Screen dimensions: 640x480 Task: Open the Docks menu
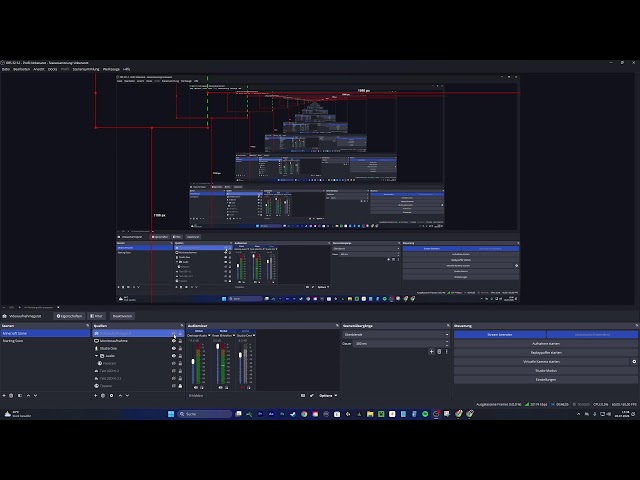pos(53,69)
